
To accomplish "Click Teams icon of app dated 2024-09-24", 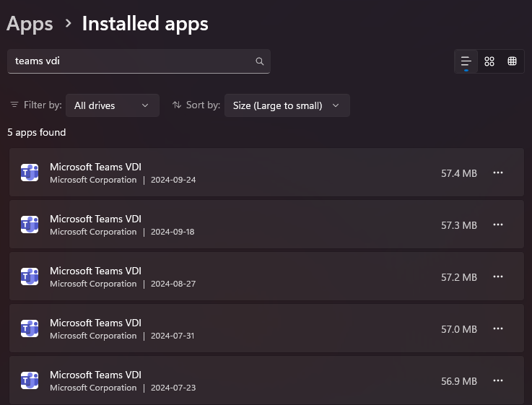I will coord(30,173).
